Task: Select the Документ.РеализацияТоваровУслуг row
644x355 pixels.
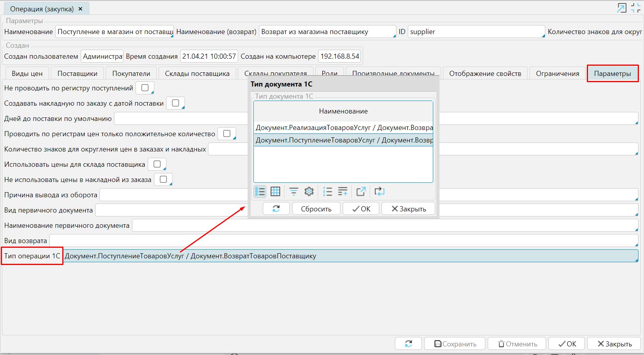Action: click(x=343, y=128)
